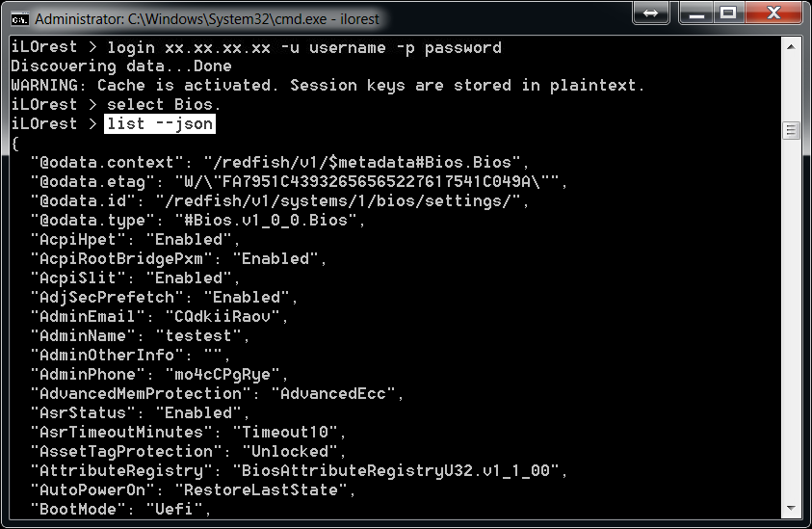Click the scrollbar track below the thumb
812x529 pixels.
pos(792,328)
